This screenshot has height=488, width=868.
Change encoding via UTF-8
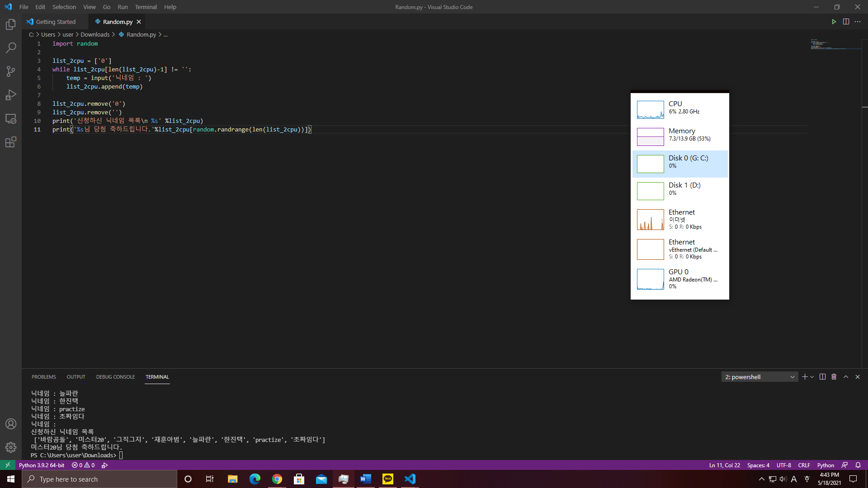pyautogui.click(x=784, y=465)
